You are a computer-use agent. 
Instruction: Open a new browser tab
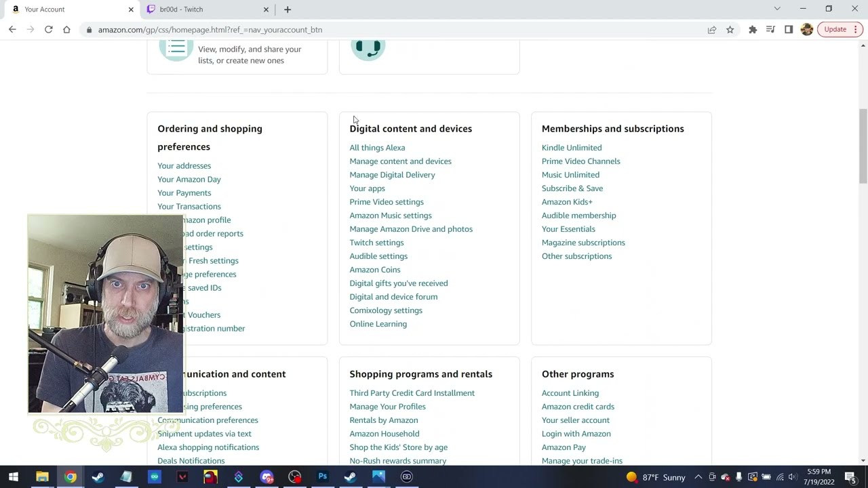[x=288, y=9]
